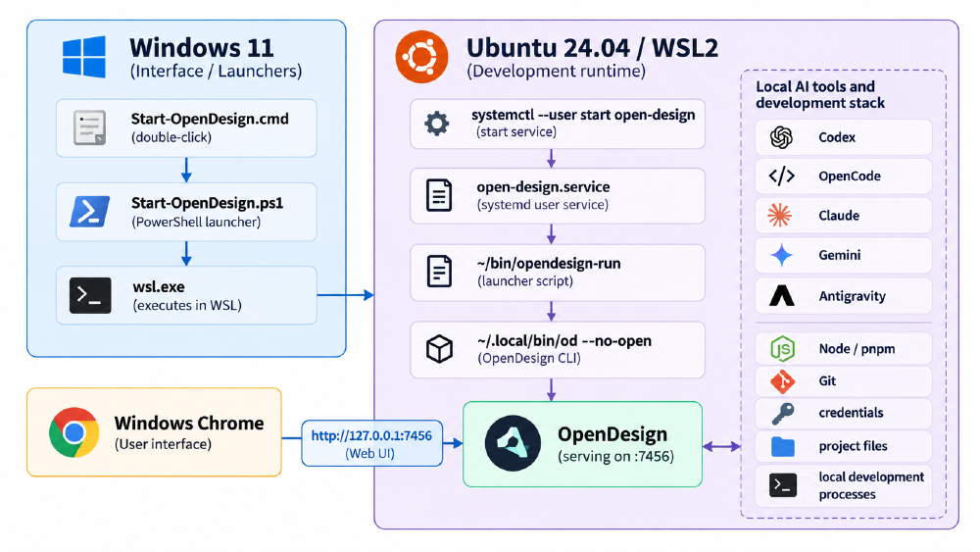Viewport: 980px width, 552px height.
Task: Click the 'Ubuntu 24.04 / WSL2' heading
Action: (x=593, y=48)
